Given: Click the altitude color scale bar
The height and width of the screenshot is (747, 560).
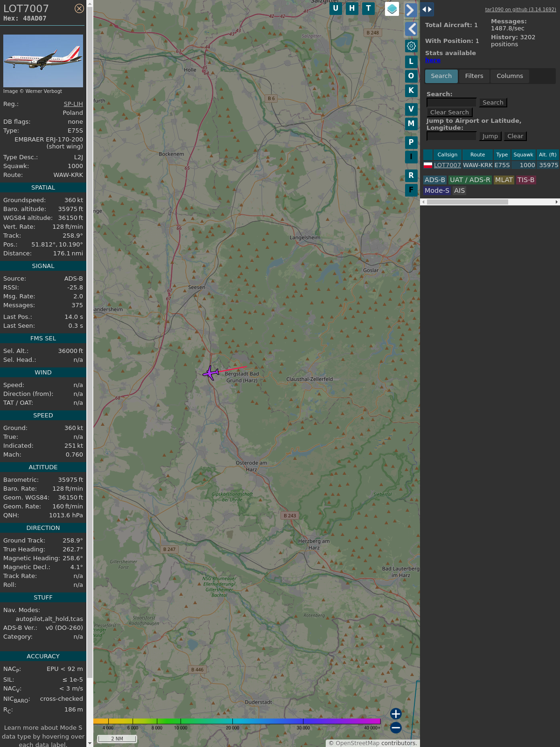Looking at the screenshot, I should tap(237, 721).
